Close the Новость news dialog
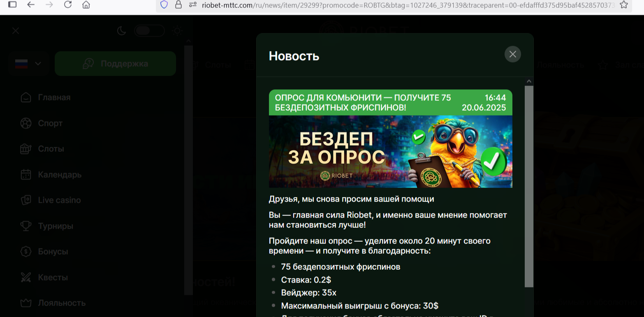The image size is (644, 317). pyautogui.click(x=512, y=54)
